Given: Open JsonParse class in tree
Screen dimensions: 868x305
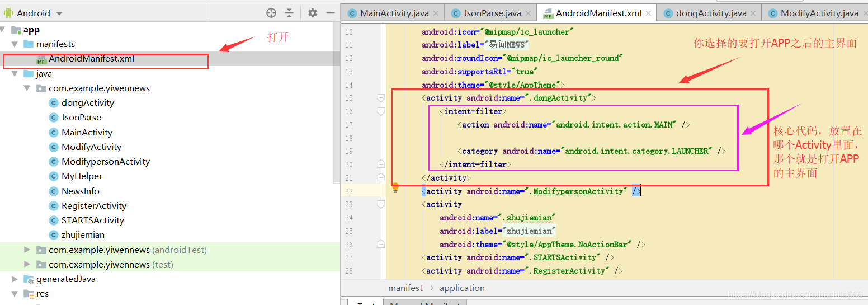Looking at the screenshot, I should [x=81, y=118].
